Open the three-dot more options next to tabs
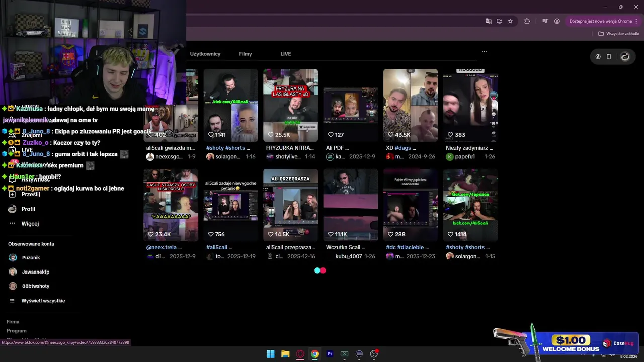The image size is (644, 362). pos(484,51)
